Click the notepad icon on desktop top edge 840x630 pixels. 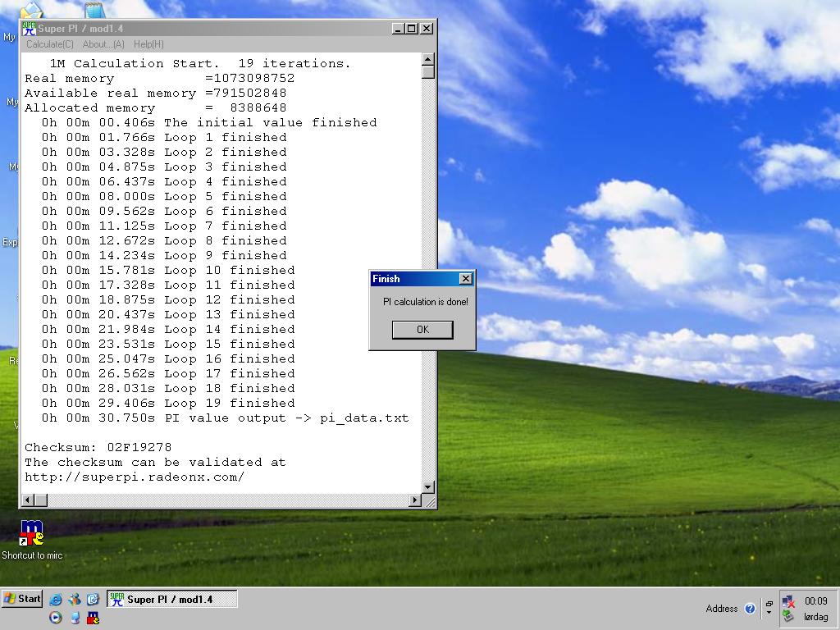[94, 9]
